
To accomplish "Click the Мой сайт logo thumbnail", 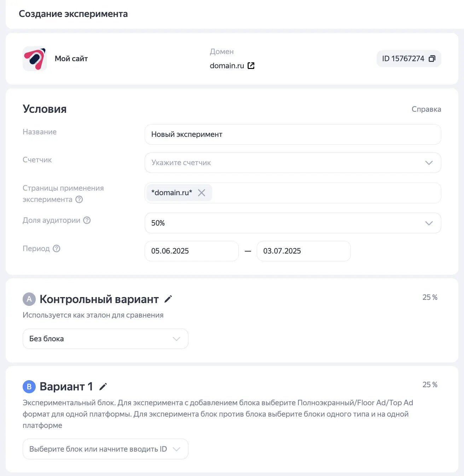I will (x=35, y=59).
